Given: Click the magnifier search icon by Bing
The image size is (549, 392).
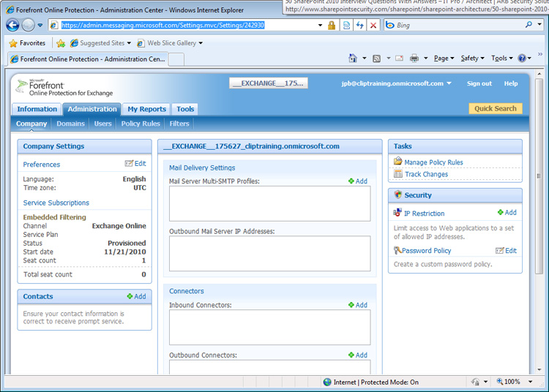Looking at the screenshot, I should (529, 24).
